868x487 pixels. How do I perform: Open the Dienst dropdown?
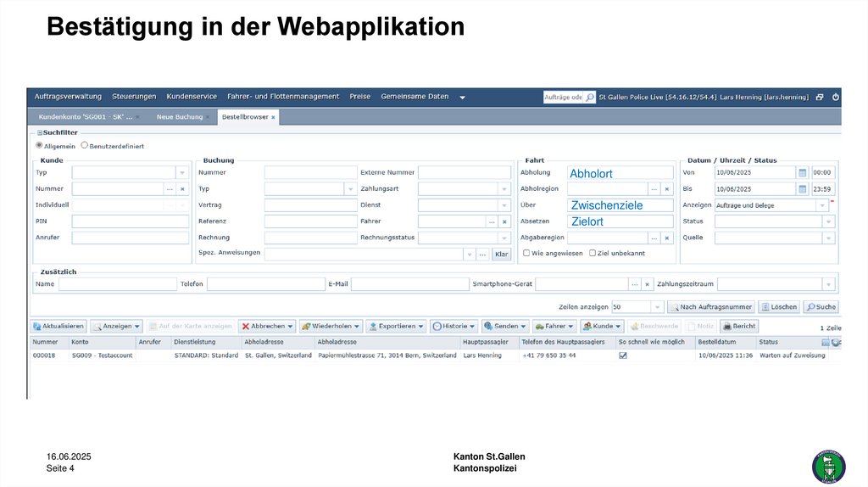504,205
